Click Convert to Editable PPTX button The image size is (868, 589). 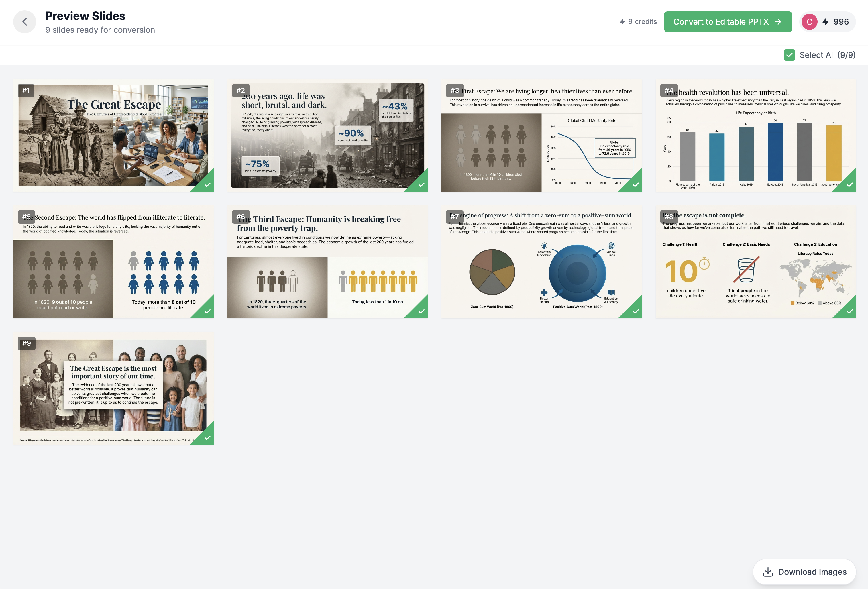coord(721,22)
